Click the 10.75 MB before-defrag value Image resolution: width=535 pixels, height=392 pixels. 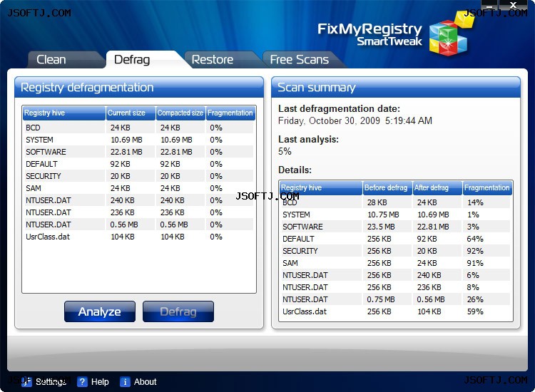[x=383, y=215]
